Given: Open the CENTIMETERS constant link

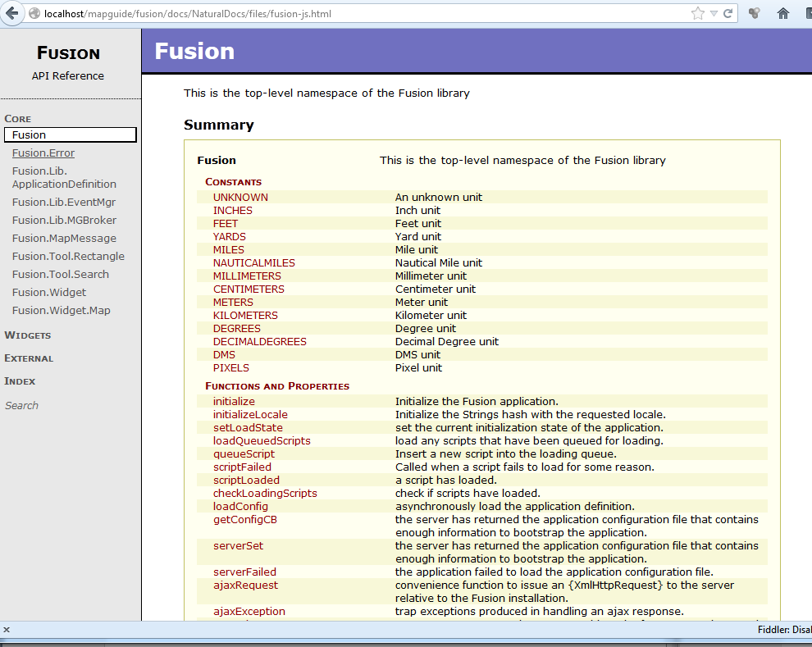Looking at the screenshot, I should point(249,289).
